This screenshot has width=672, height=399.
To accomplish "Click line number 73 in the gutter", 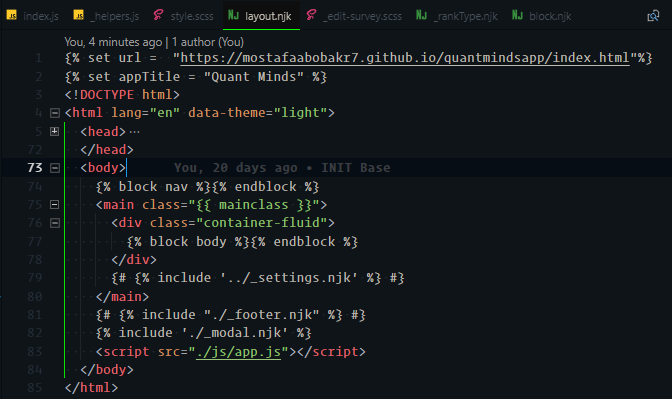I will [x=35, y=168].
